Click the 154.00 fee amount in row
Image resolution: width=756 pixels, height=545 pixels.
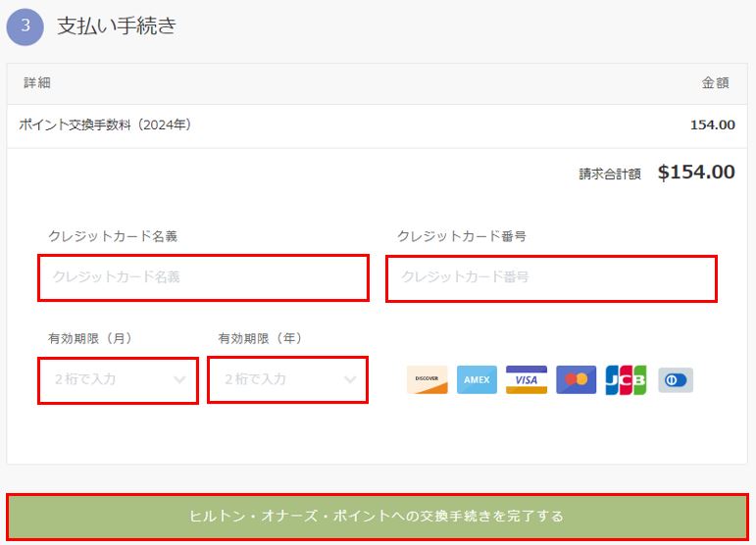(x=713, y=124)
